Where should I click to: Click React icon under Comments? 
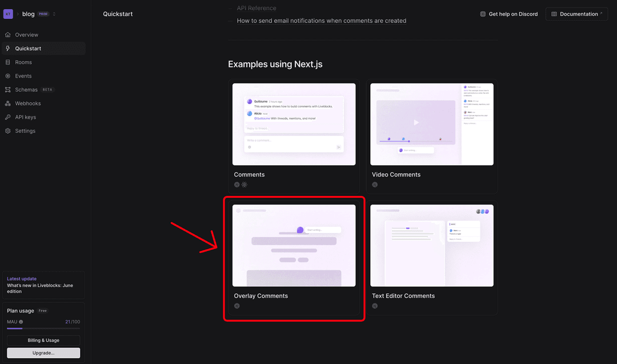click(x=245, y=185)
